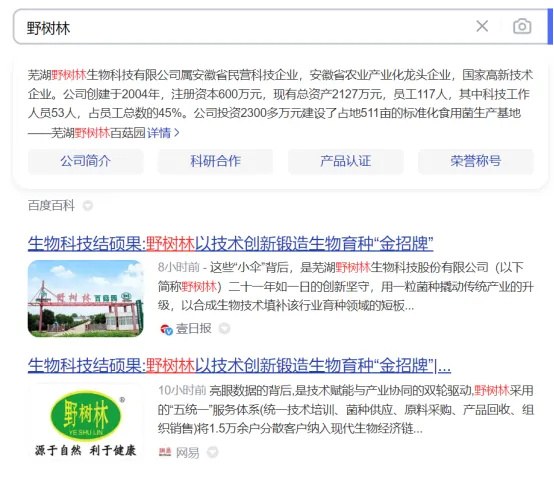Screen dimensions: 554x482
Task: Click the 10小时前 timestamp text
Action: (182, 390)
